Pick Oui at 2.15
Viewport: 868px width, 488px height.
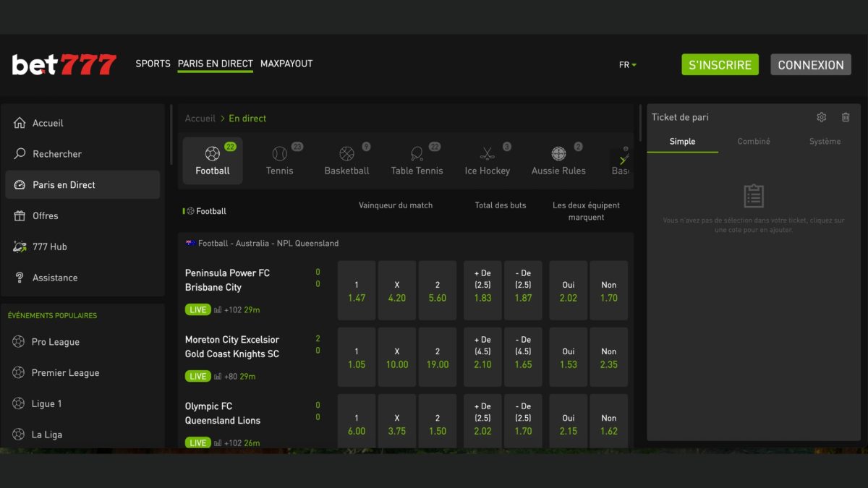(x=569, y=421)
